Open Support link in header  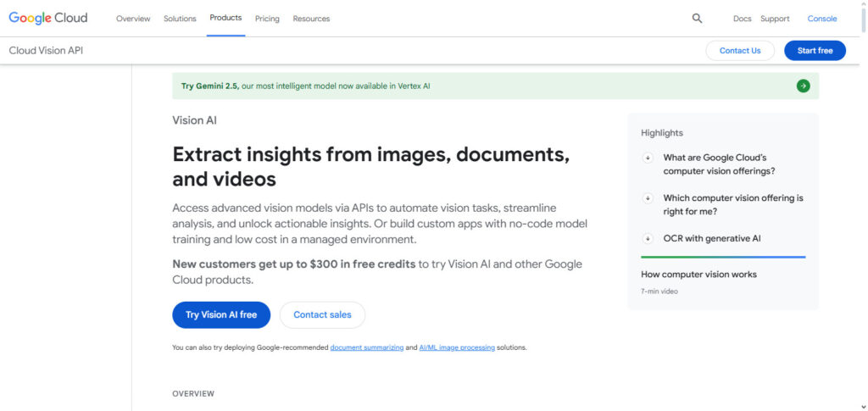[x=775, y=19]
